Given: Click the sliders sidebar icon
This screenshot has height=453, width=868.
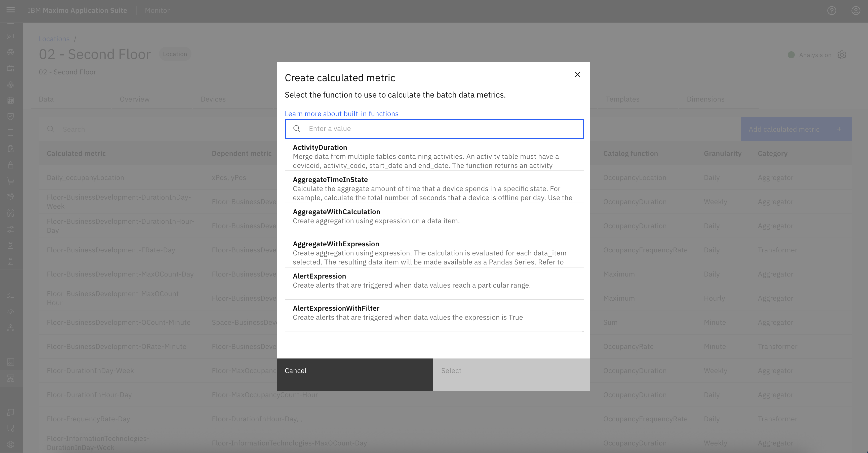Looking at the screenshot, I should point(11,229).
